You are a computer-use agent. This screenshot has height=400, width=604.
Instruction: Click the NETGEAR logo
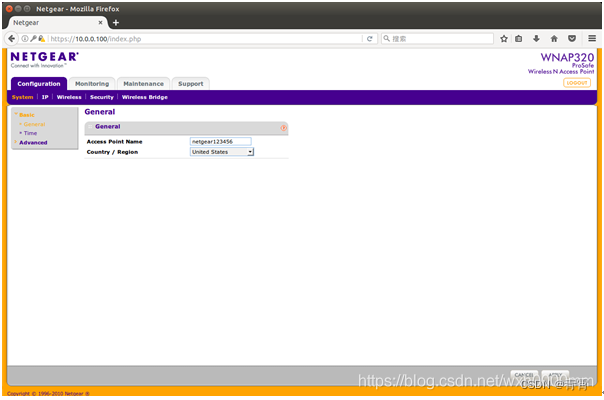pos(44,57)
